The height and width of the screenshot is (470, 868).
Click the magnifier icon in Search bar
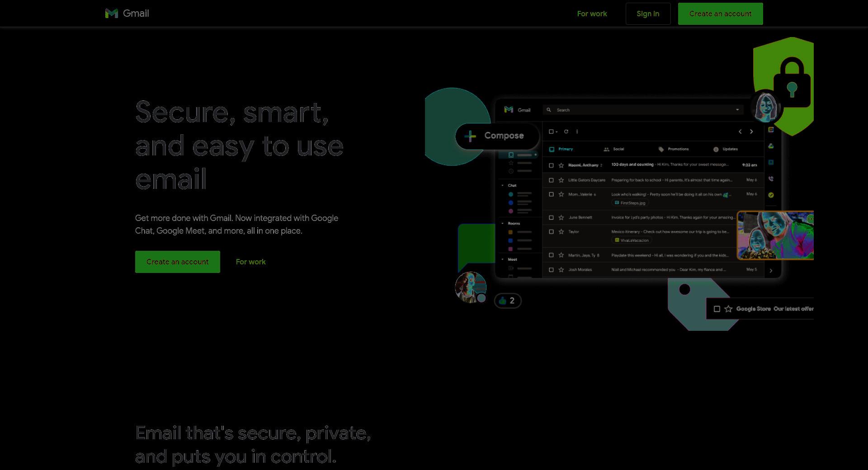point(549,110)
